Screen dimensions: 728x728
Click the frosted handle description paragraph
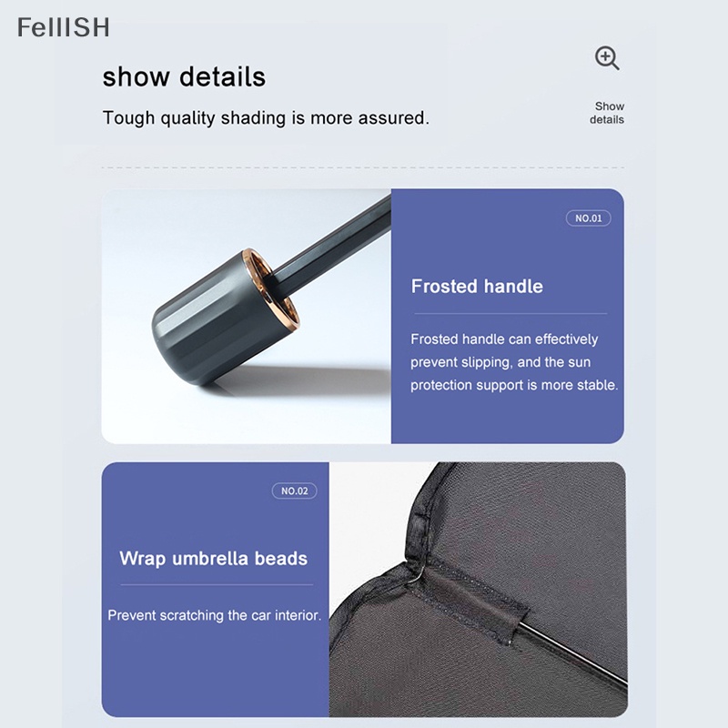(x=514, y=361)
